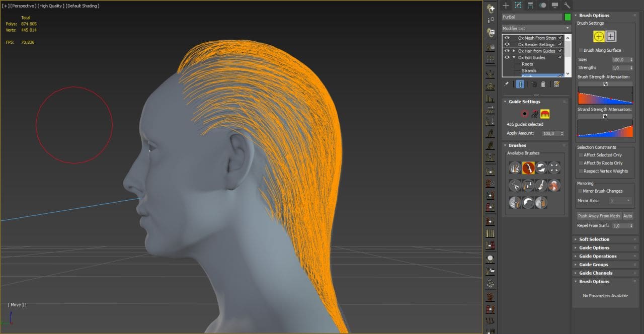Toggle eye for Ox Hair from Guides
This screenshot has width=644, height=334.
(507, 51)
